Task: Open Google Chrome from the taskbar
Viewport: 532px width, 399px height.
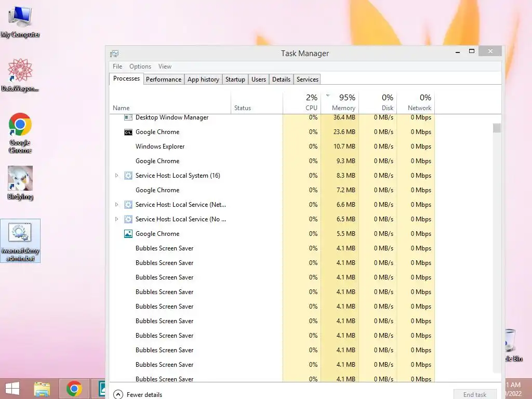Action: pos(74,389)
